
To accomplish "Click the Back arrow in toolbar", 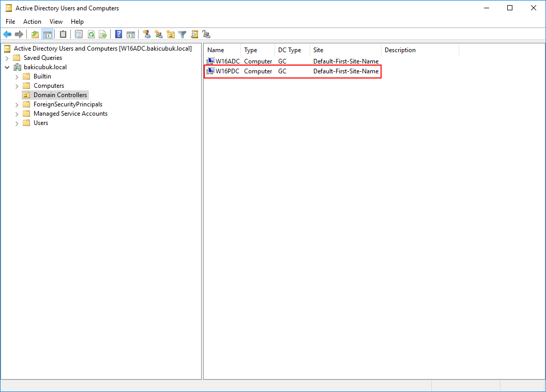I will tap(7, 35).
